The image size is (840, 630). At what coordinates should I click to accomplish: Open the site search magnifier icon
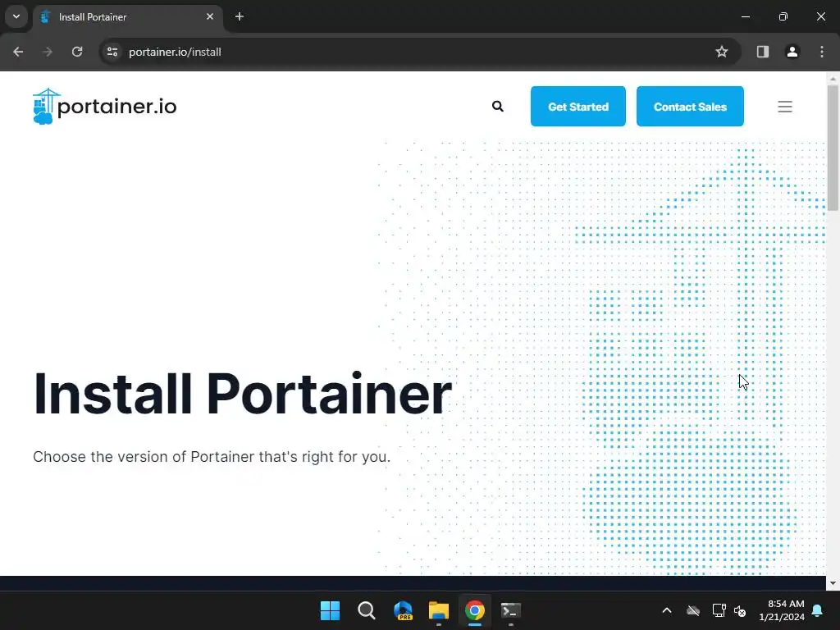(498, 106)
